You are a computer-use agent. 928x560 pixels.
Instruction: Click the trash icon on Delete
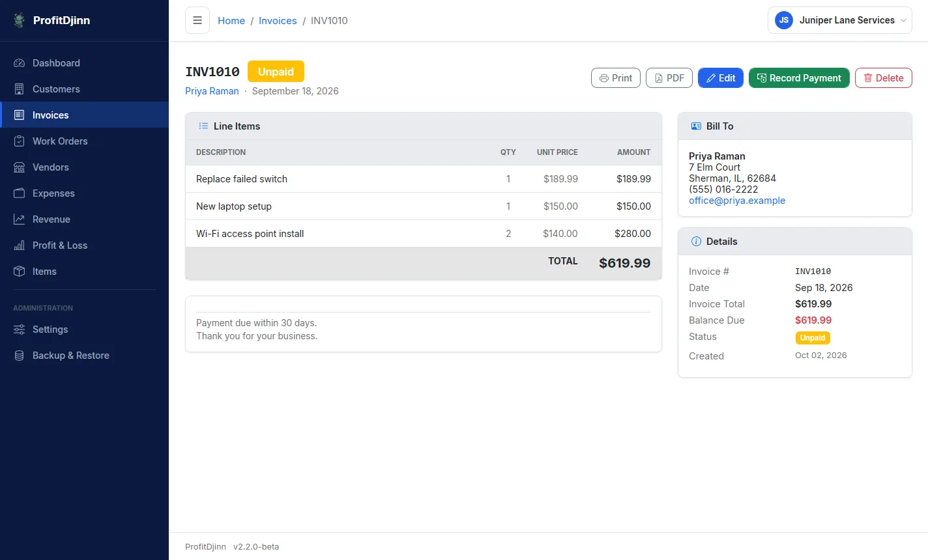tap(868, 78)
